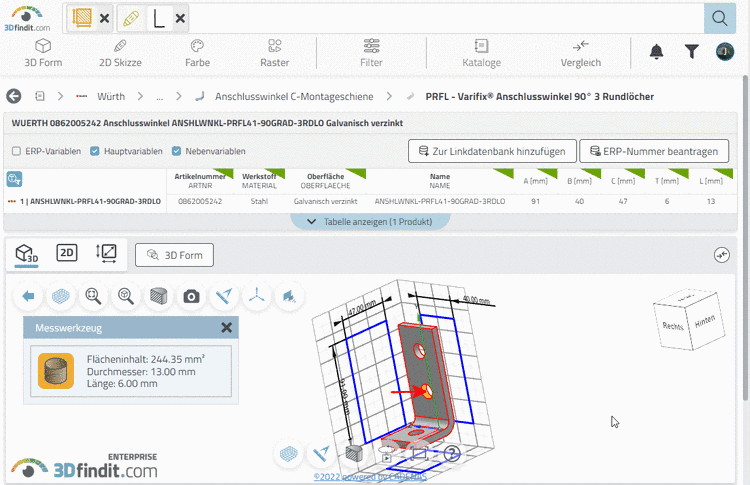Image resolution: width=750 pixels, height=485 pixels.
Task: Activate measuring tool in top toolbar
Action: [x=224, y=297]
